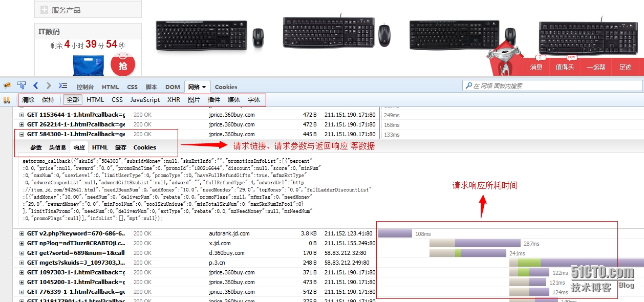Viewport: 644px width, 302px height.
Task: Click the d.360buy.com domain cell
Action: coord(226,253)
